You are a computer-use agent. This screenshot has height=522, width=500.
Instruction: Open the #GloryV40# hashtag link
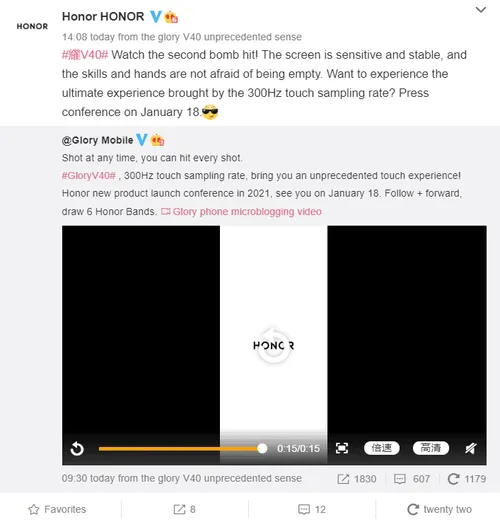[89, 175]
